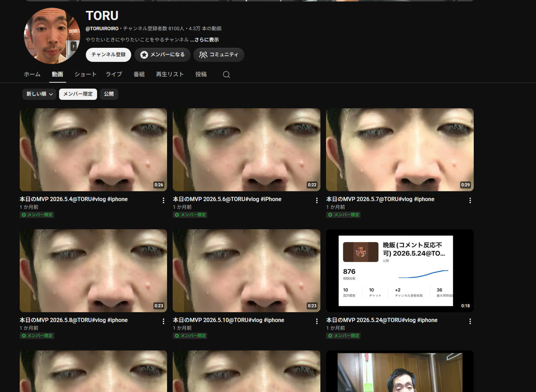The height and width of the screenshot is (392, 536).
Task: Click the 0:29 duration badge
Action: click(465, 185)
